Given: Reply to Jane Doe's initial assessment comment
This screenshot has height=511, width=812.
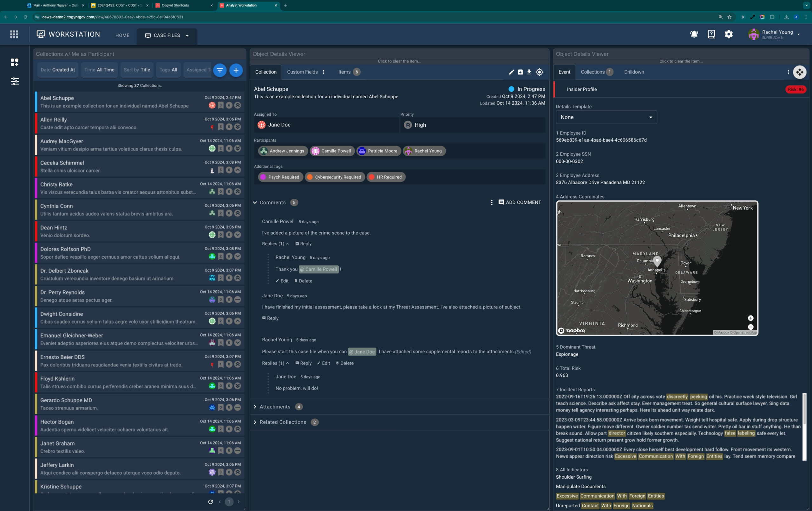Looking at the screenshot, I should click(x=271, y=318).
